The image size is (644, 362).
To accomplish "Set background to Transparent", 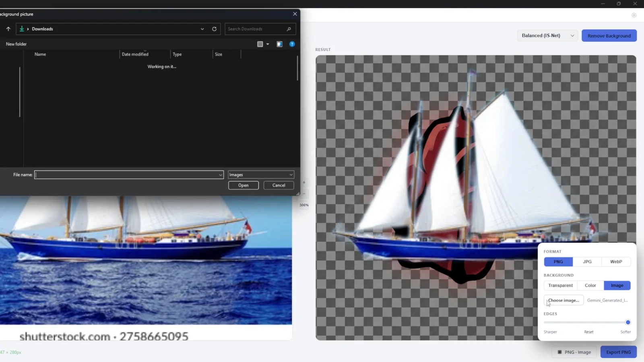I will click(560, 286).
